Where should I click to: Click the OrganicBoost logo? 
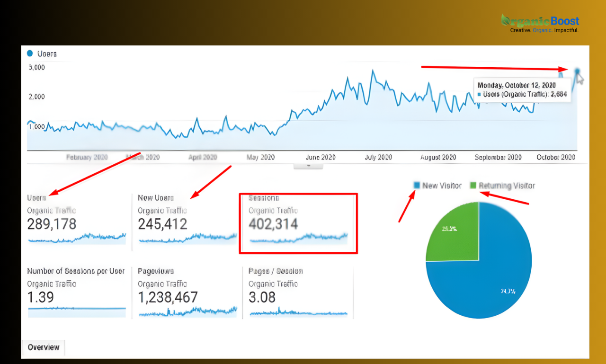point(540,23)
